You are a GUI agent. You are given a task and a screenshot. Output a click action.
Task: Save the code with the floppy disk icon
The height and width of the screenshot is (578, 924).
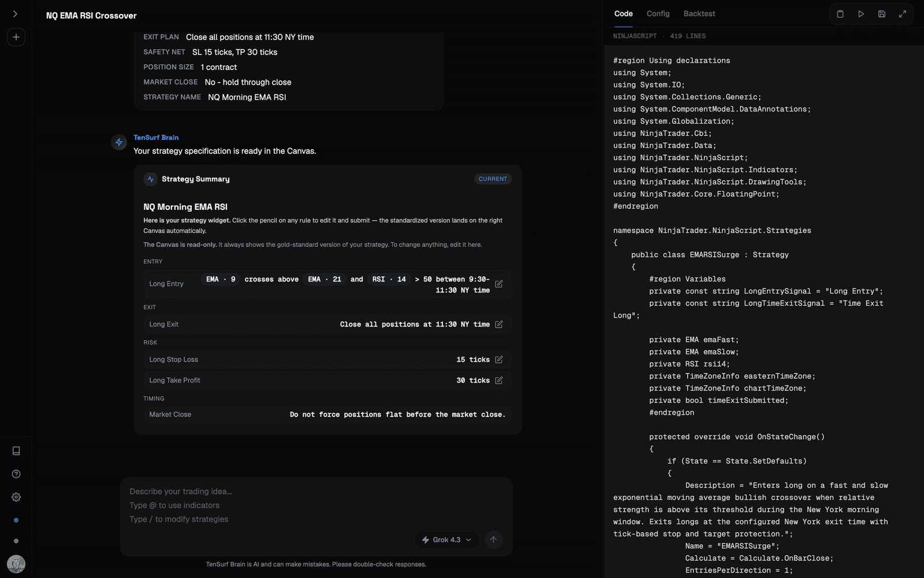click(882, 14)
